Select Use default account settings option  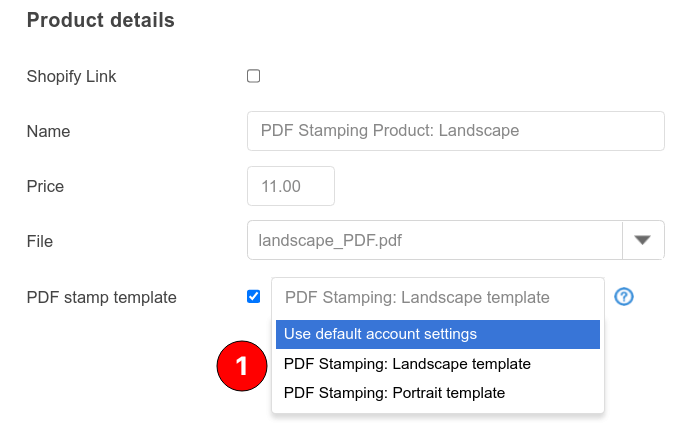click(437, 334)
